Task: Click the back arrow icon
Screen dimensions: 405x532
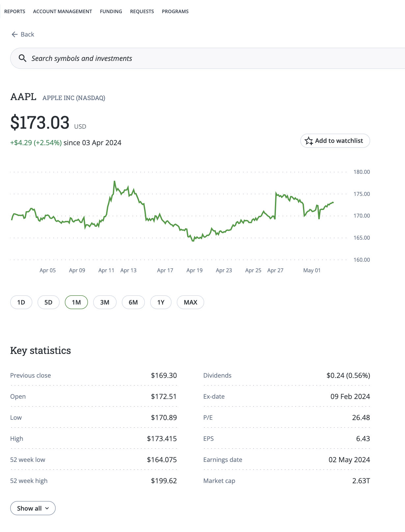Action: tap(14, 35)
